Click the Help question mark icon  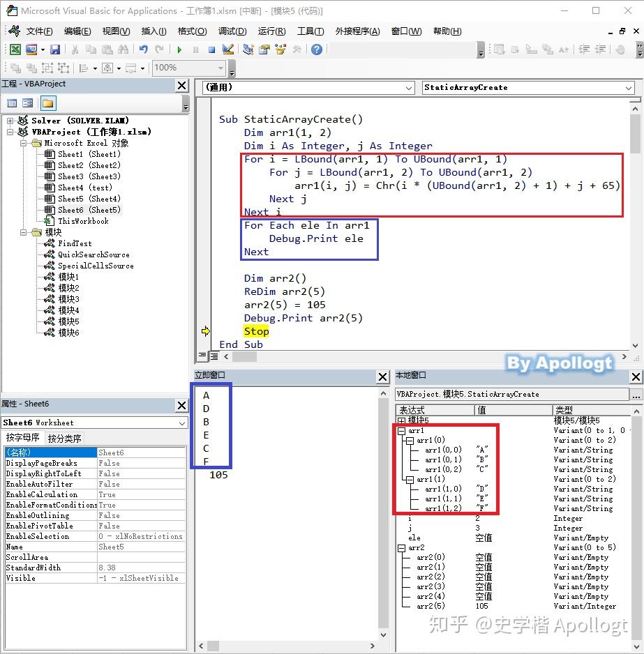pos(317,50)
